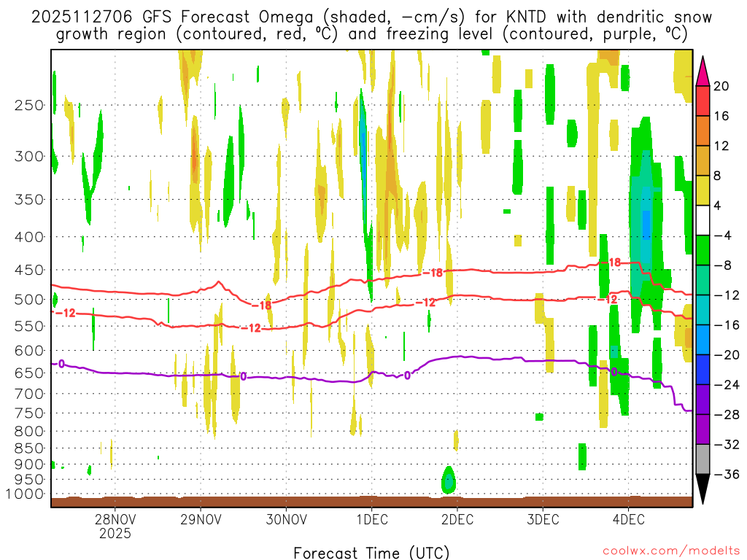Click the 30NOV date label
The height and width of the screenshot is (560, 747).
point(286,519)
